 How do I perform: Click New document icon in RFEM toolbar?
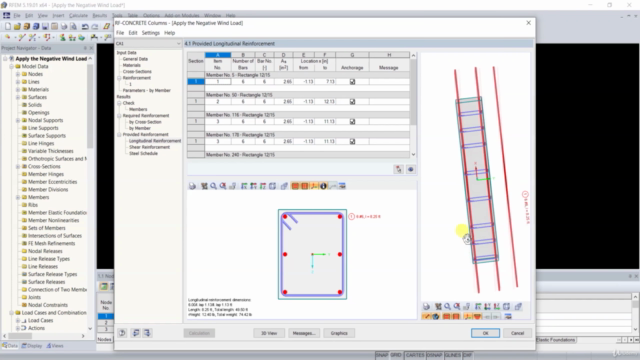(8, 27)
